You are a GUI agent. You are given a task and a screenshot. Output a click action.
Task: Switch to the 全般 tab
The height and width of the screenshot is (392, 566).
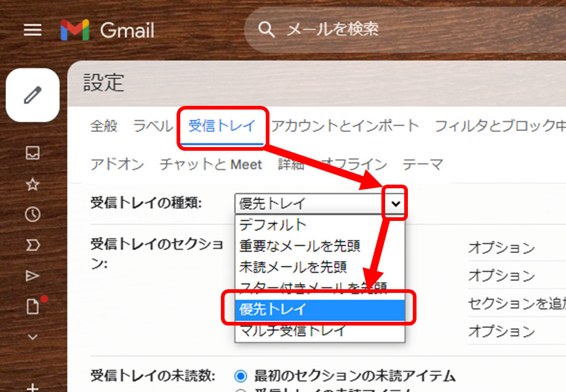point(104,126)
